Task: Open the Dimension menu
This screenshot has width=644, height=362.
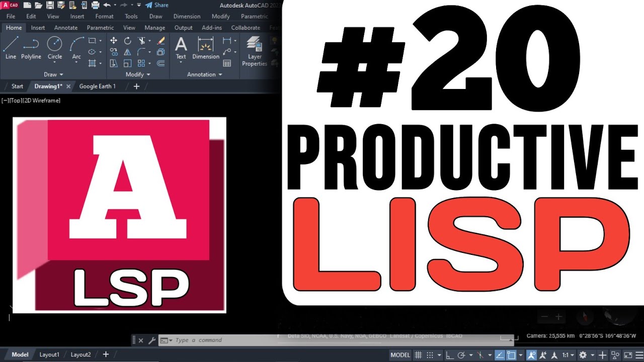Action: pos(187,16)
